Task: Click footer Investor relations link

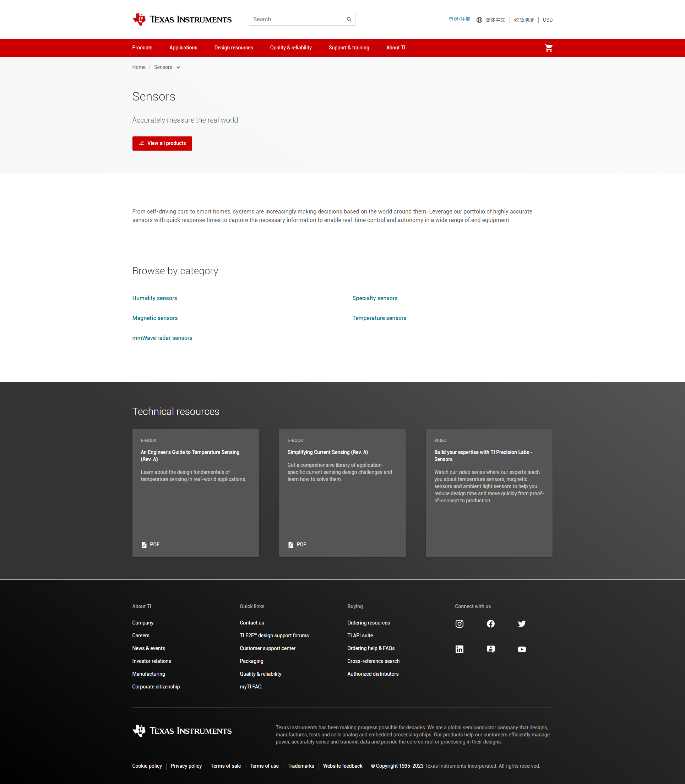Action: [x=151, y=661]
